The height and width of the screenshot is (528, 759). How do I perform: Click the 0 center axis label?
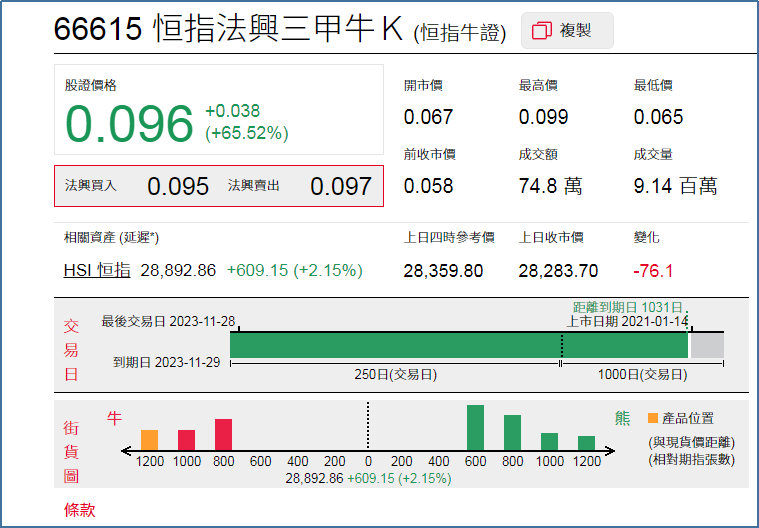[x=368, y=461]
